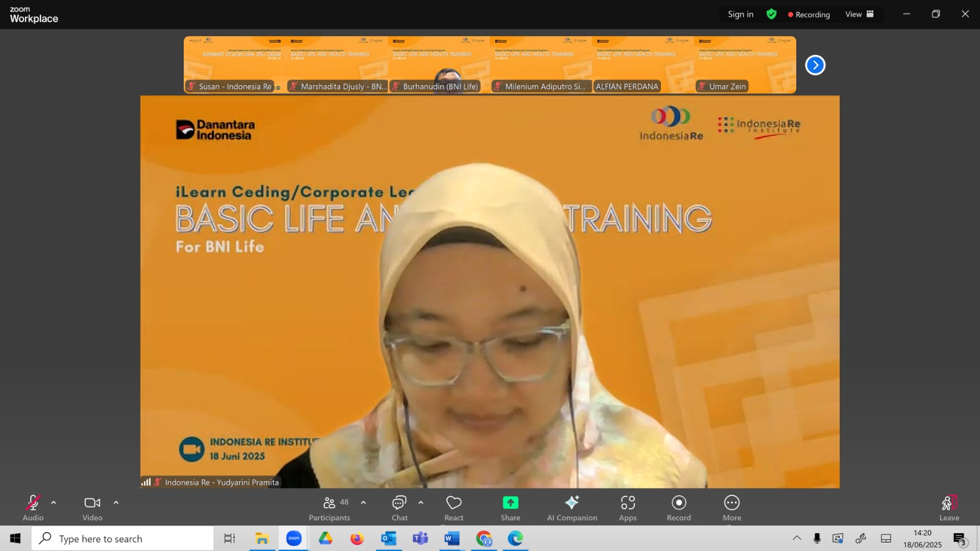Start recording with the Record button
The width and height of the screenshot is (980, 551).
tap(679, 508)
